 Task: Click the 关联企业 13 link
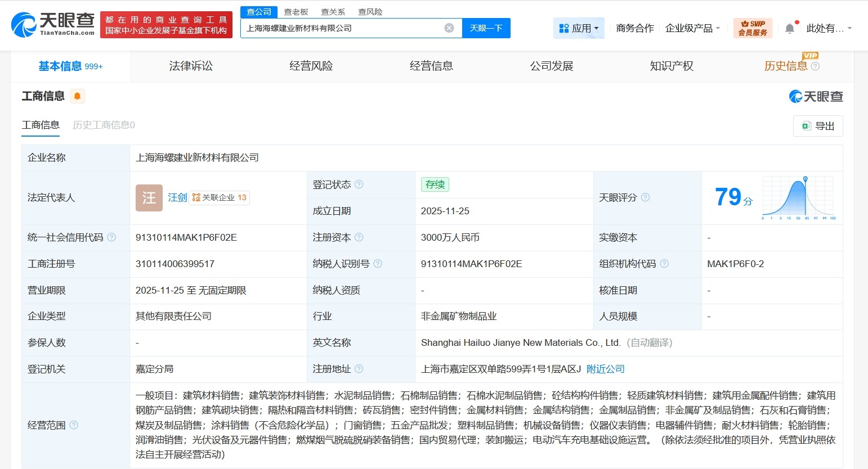[x=219, y=197]
